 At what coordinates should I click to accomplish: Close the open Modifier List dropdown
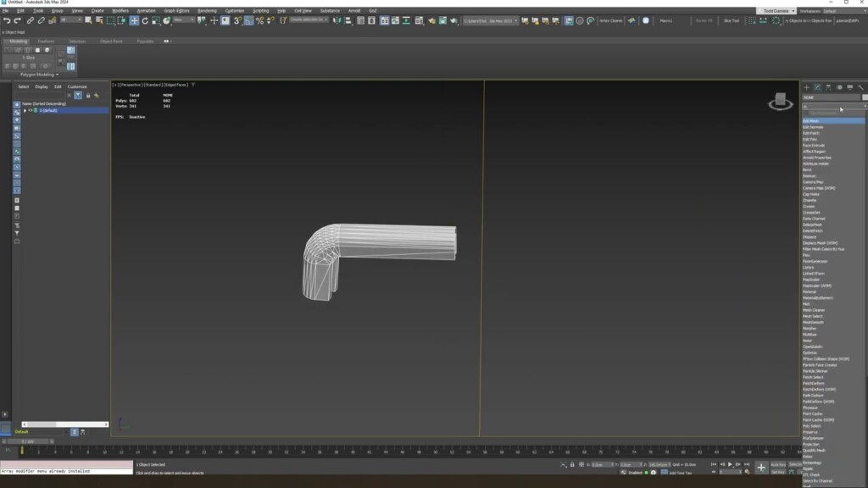click(x=864, y=108)
